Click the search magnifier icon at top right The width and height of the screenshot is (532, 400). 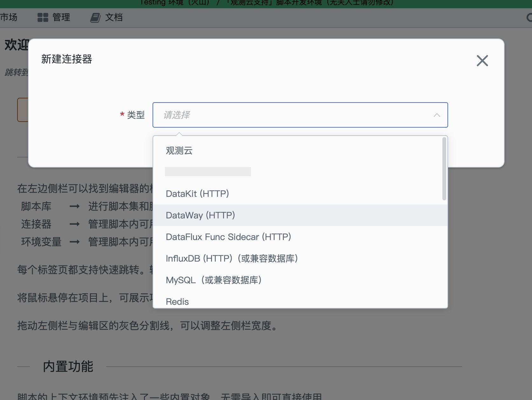click(529, 17)
